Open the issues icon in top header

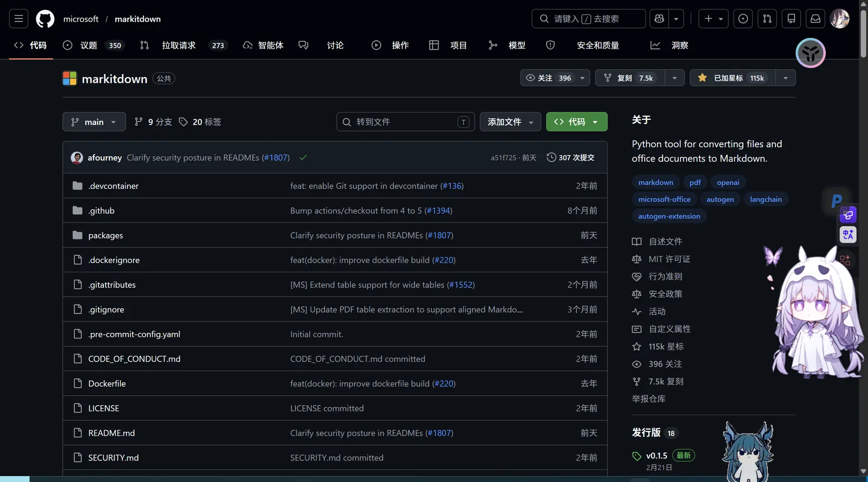point(743,19)
